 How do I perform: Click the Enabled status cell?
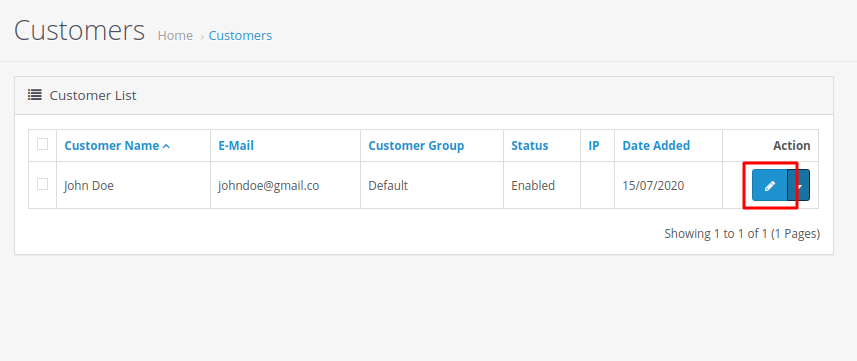[x=542, y=185]
